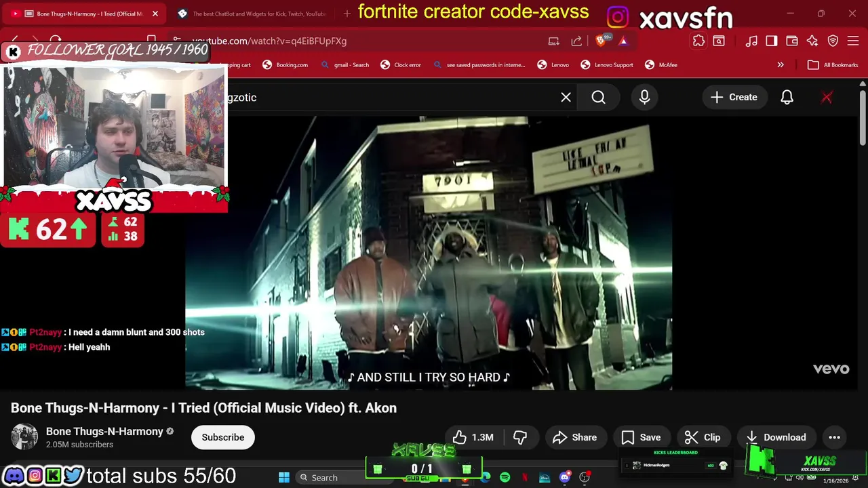Viewport: 868px width, 488px height.
Task: Open more actions three-dot menu
Action: click(834, 437)
